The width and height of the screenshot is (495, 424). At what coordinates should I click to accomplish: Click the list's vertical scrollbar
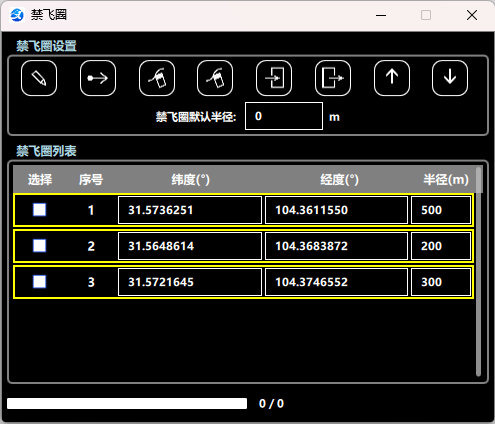(x=479, y=271)
